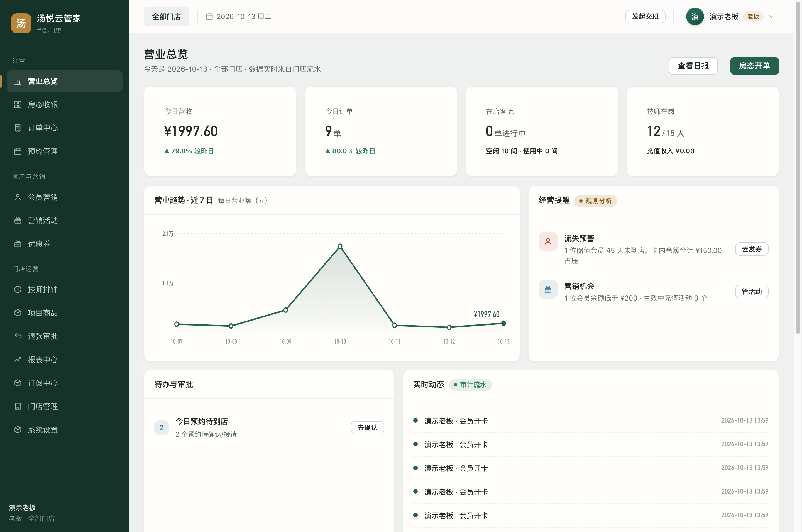Click the 规则分析 badge in 经营提醒
Image resolution: width=802 pixels, height=532 pixels.
[596, 201]
